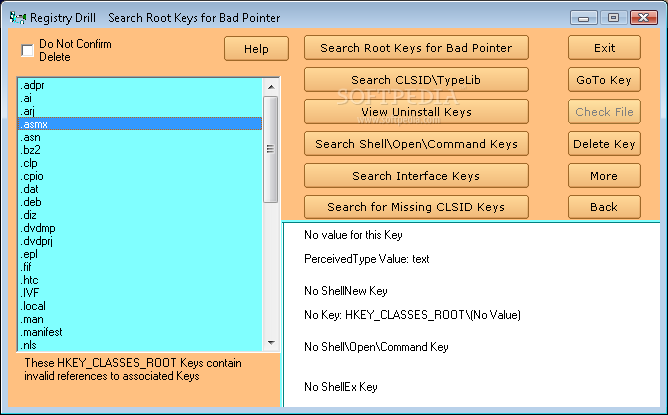Select the .ai list entry
Screen dimensions: 668x415
[x=140, y=98]
